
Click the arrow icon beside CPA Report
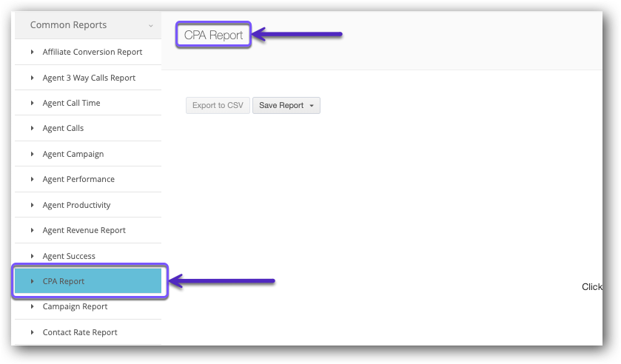coord(33,281)
